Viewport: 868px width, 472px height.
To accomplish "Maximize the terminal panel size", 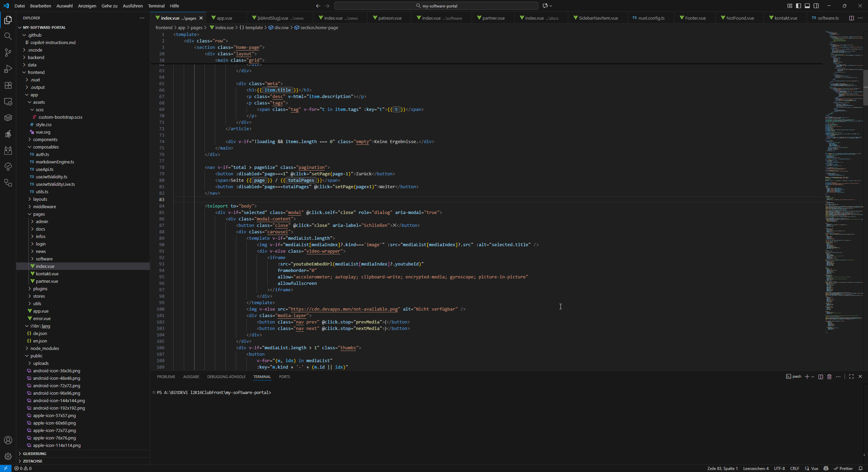I will (x=851, y=377).
